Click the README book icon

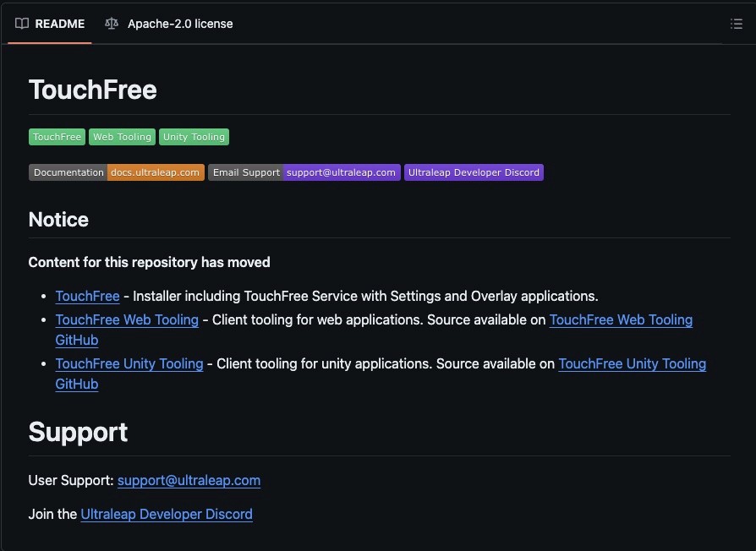(22, 24)
